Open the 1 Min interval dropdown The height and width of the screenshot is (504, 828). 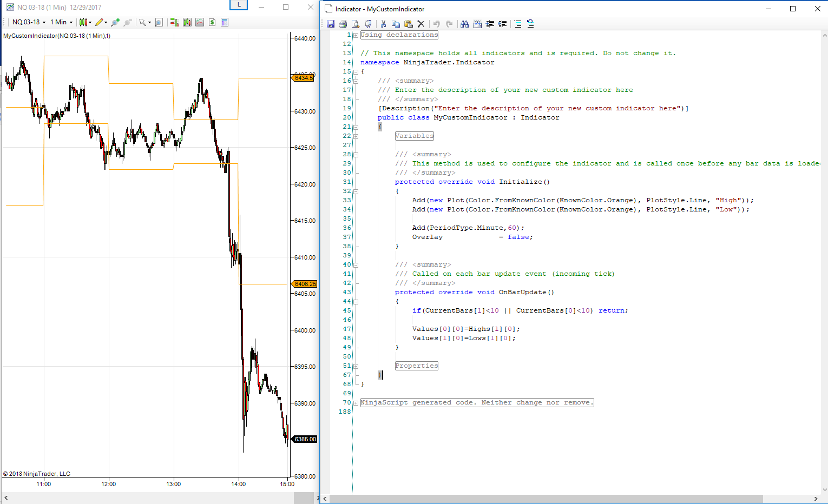pos(62,22)
